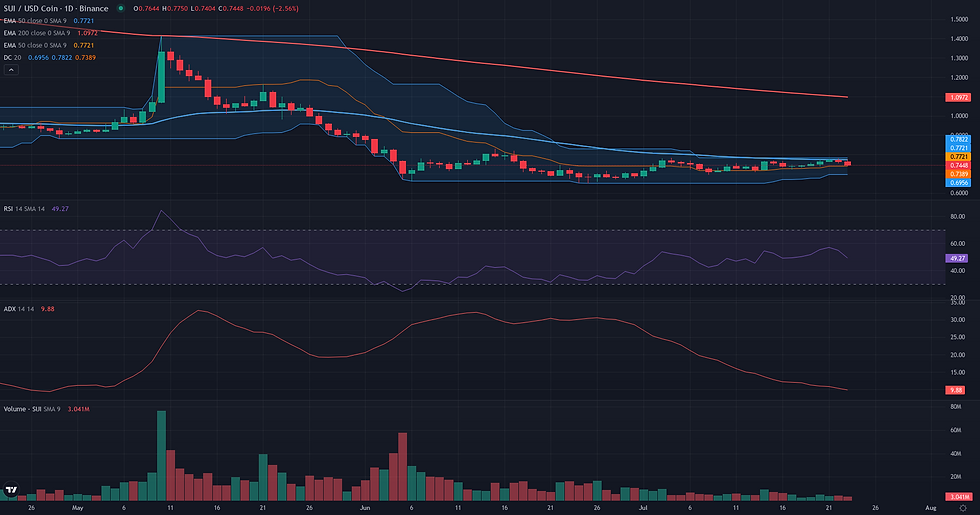
Task: Click the orange 0.7389 price label
Action: click(x=959, y=174)
